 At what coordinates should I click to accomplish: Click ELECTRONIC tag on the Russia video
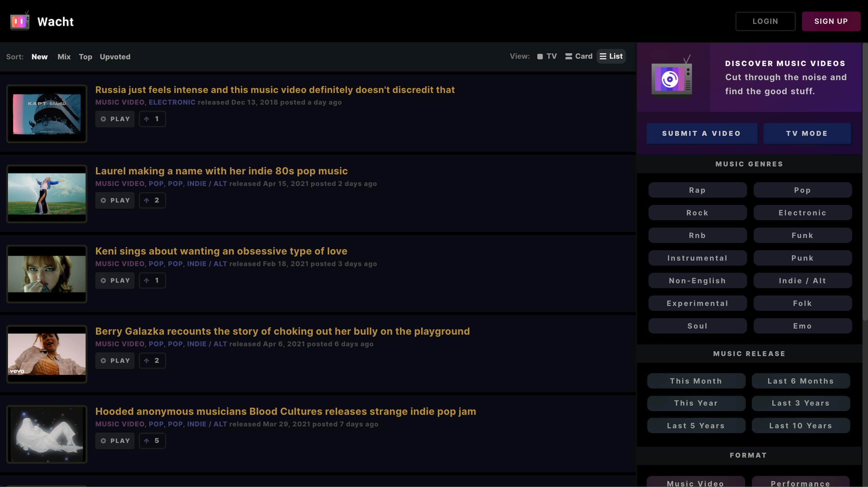click(x=172, y=102)
